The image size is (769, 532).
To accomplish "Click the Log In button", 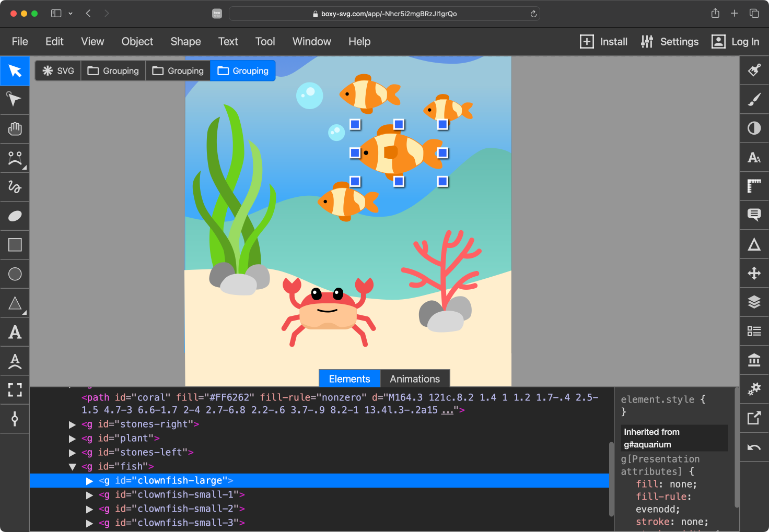I will click(x=736, y=42).
